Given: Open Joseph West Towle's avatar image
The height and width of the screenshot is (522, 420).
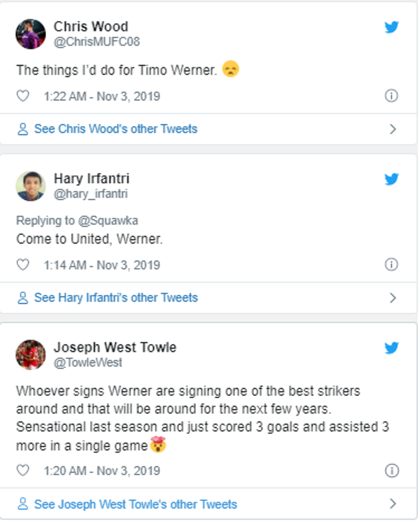Looking at the screenshot, I should (30, 354).
